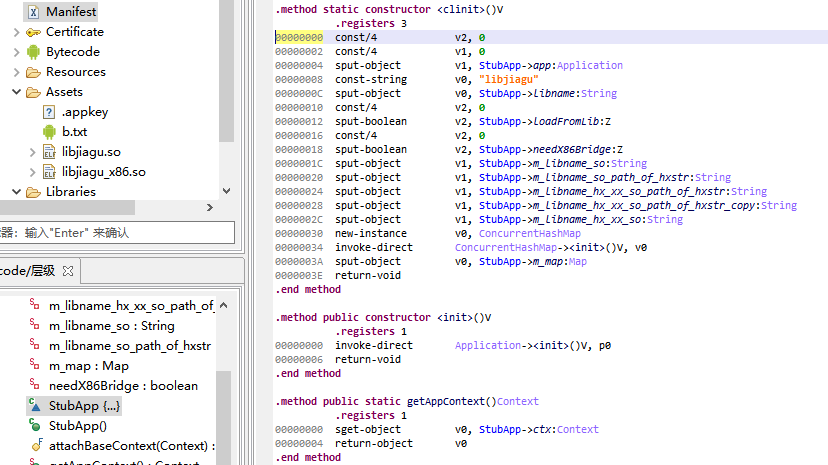Screen dimensions: 828x465
Task: Click the Libraries folder icon
Action: click(33, 192)
